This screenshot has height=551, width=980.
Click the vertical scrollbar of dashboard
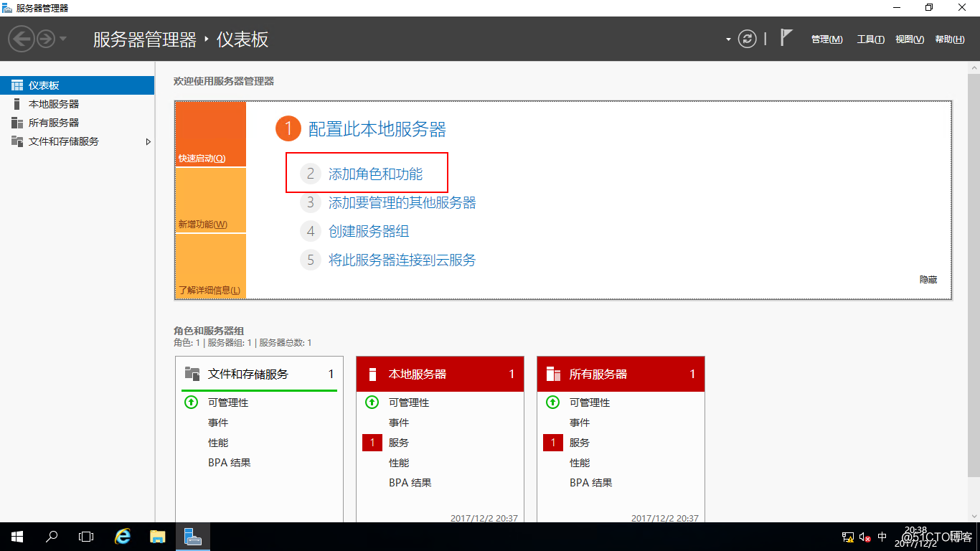pyautogui.click(x=974, y=274)
